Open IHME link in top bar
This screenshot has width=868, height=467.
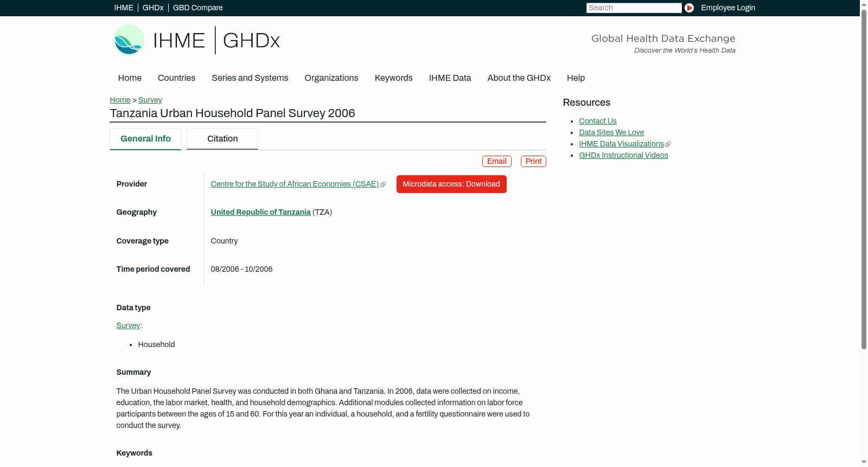click(124, 8)
